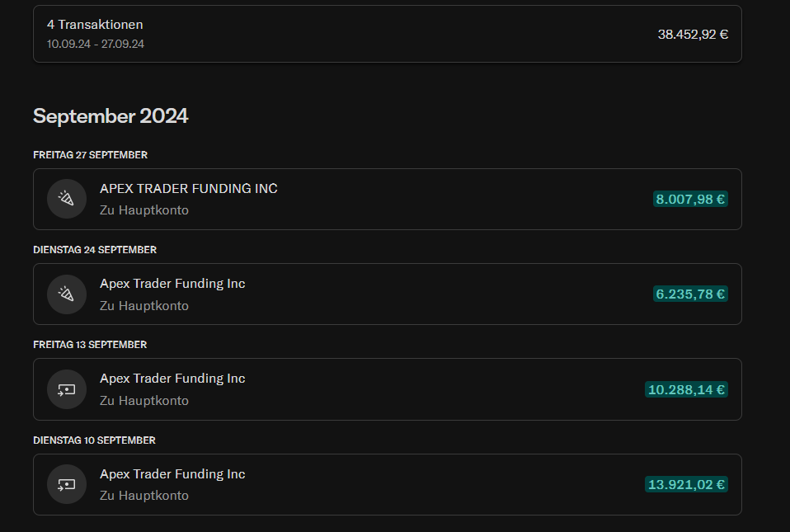This screenshot has height=532, width=790.
Task: Click the FREITAG 27 SEPTEMBER date label
Action: pos(90,155)
